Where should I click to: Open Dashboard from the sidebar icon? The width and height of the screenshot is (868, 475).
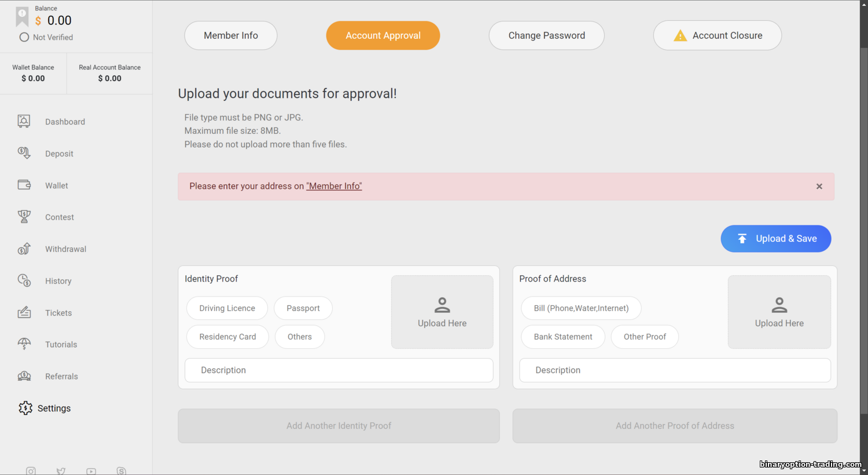[24, 121]
